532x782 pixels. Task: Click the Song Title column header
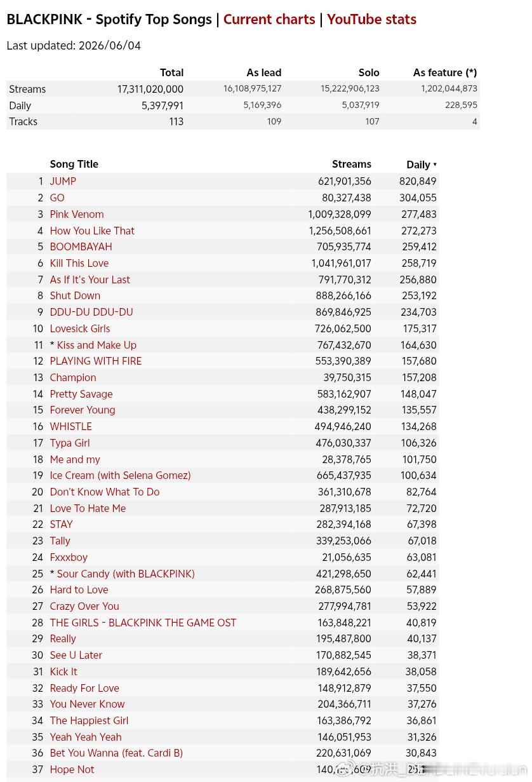pyautogui.click(x=74, y=164)
